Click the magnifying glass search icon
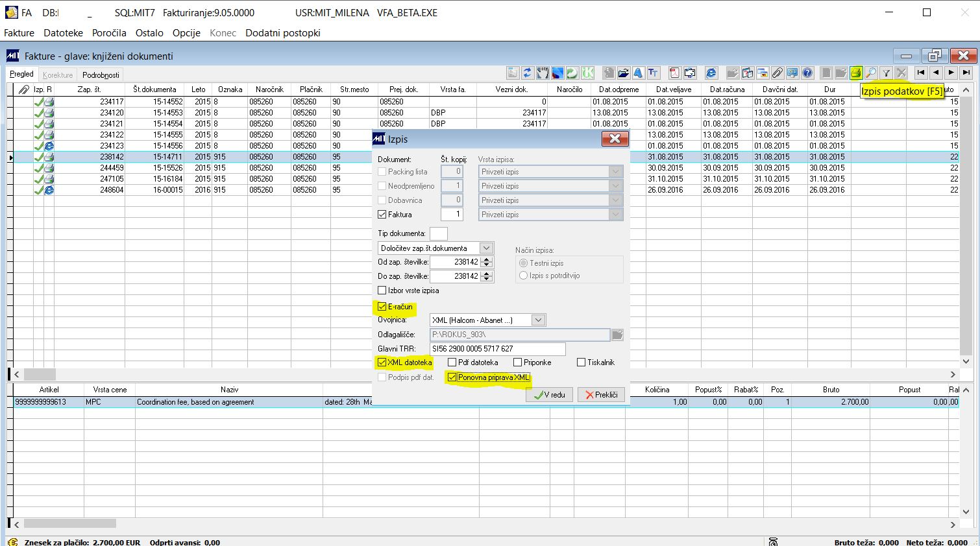Image resolution: width=980 pixels, height=546 pixels. (871, 73)
